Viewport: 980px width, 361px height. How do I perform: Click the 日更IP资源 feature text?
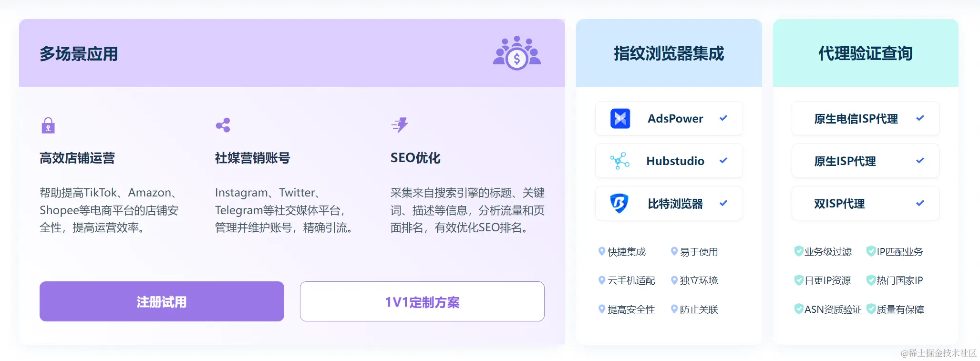point(828,280)
